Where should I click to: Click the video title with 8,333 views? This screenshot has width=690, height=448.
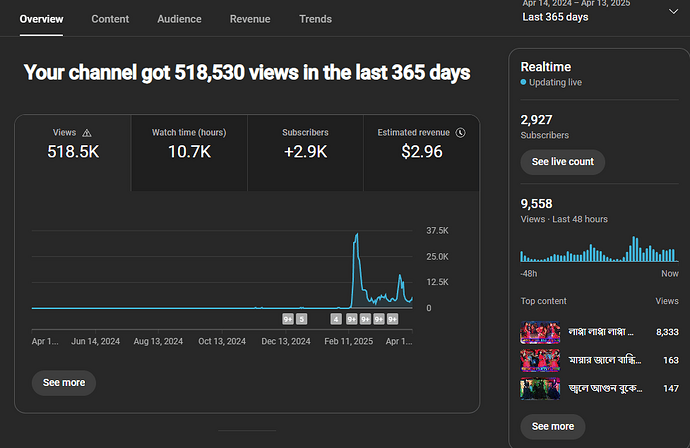(601, 332)
